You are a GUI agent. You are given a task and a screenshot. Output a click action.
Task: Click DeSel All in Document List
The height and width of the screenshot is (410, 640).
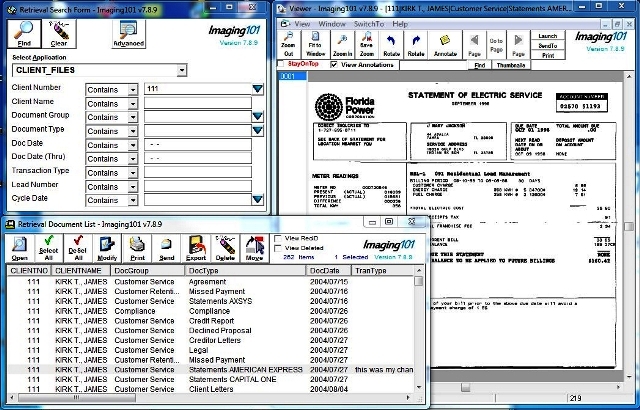point(78,248)
